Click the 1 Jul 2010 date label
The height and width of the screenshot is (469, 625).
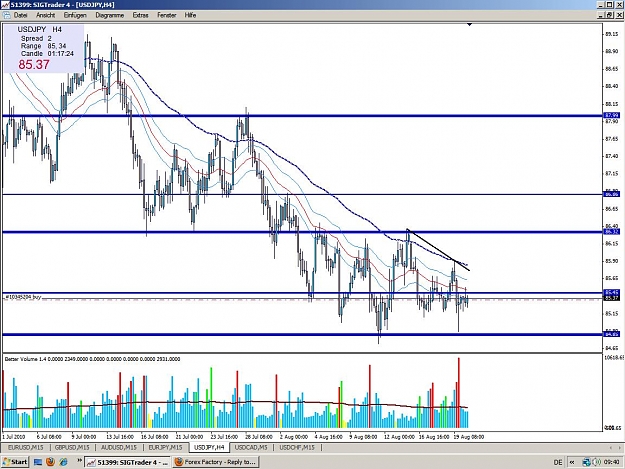point(14,437)
